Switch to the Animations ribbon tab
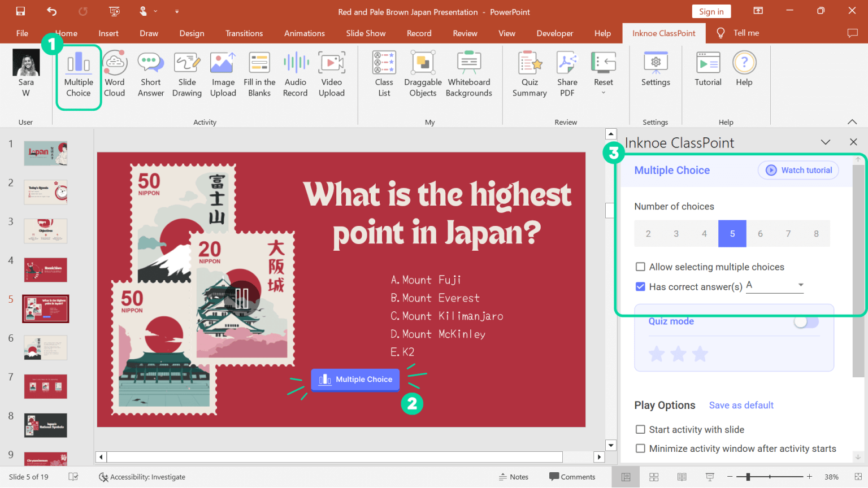The image size is (868, 488). [x=305, y=33]
